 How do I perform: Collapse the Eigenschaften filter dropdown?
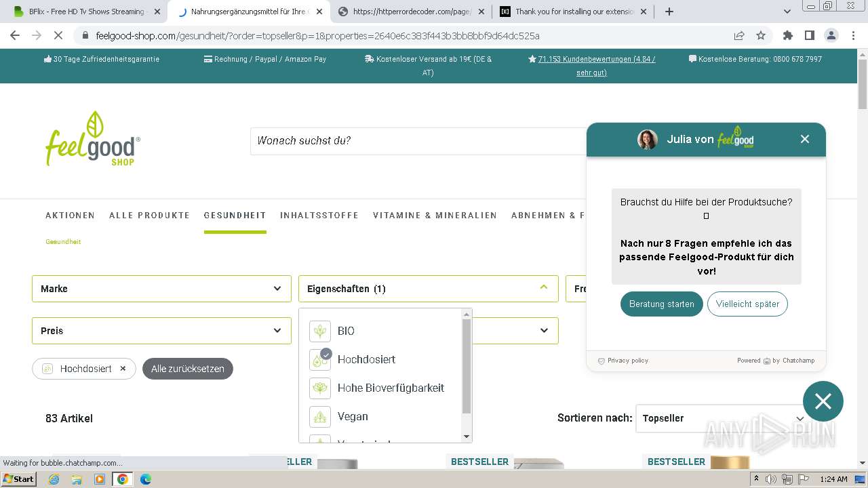tap(429, 289)
